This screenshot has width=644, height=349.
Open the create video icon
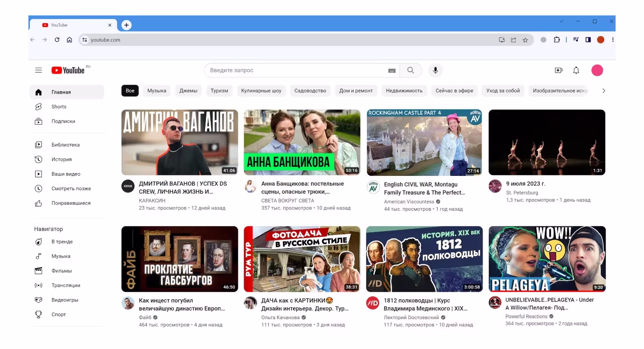coord(559,70)
